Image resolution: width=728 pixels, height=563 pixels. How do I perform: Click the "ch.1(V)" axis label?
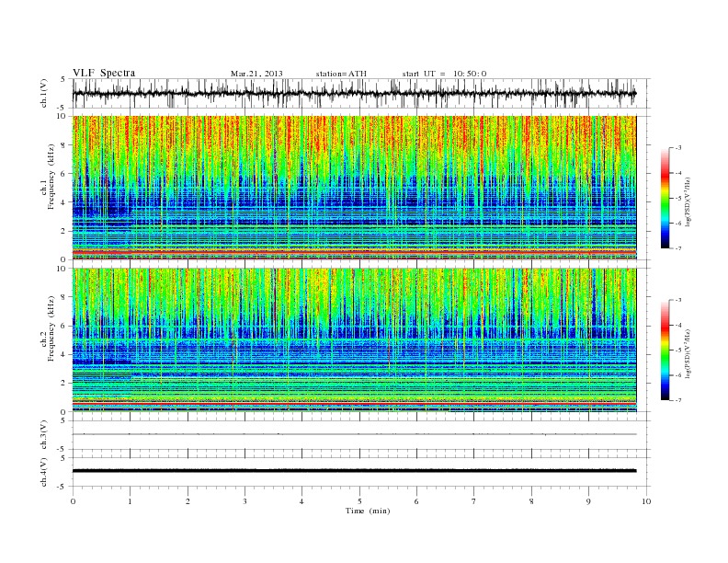pos(44,93)
